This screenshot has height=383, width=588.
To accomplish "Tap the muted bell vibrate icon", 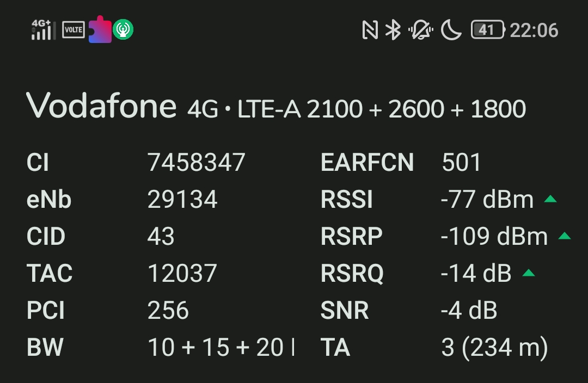I will (421, 30).
